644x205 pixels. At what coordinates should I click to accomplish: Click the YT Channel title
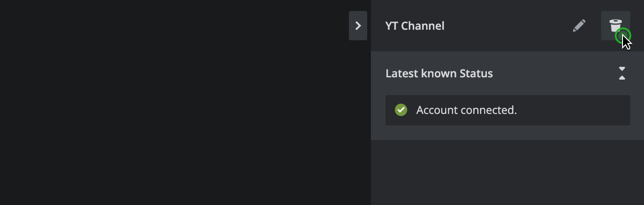[415, 26]
